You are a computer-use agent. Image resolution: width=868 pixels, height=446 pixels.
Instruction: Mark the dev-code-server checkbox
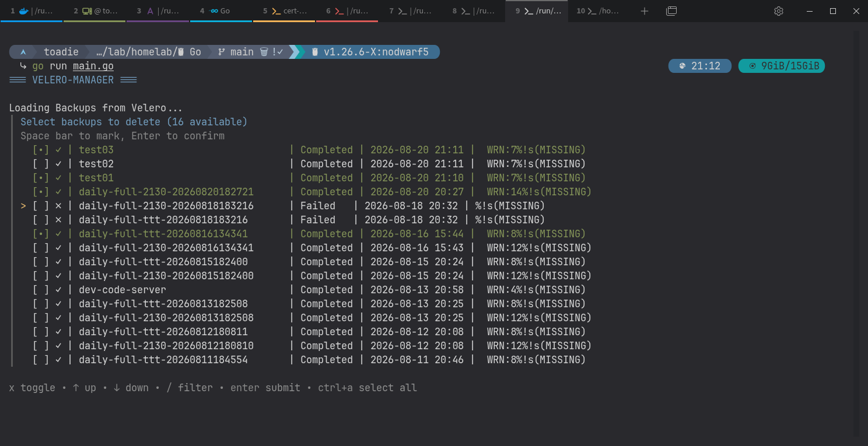coord(41,290)
